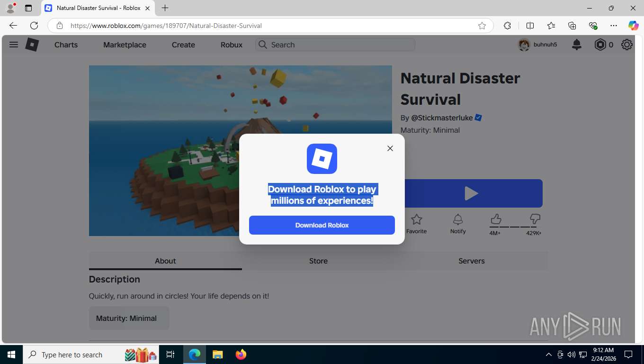Open the Marketplace page
The image size is (644, 364).
(125, 45)
